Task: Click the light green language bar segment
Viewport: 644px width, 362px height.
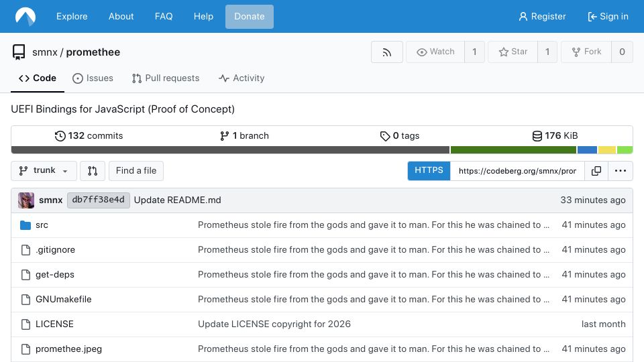Action: [625, 150]
